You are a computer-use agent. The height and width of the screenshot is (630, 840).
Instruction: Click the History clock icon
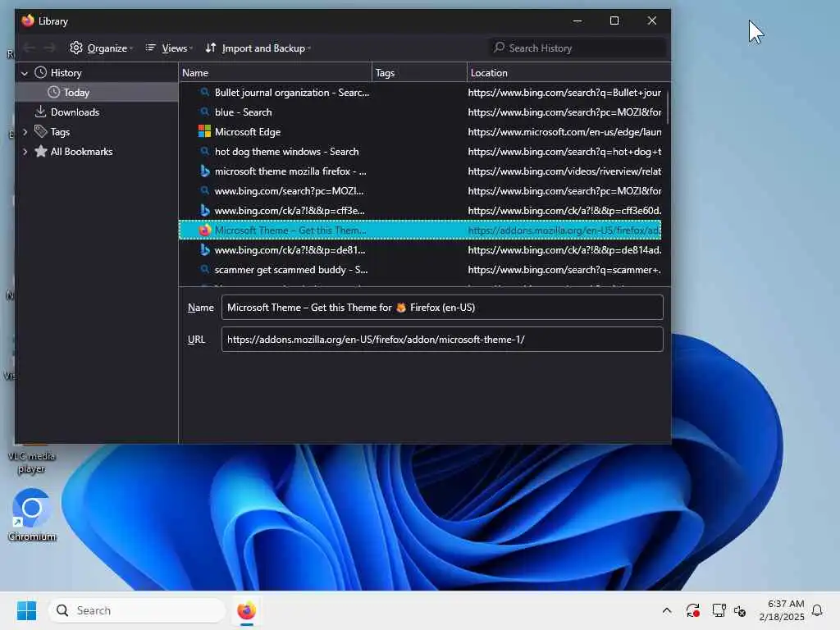(x=41, y=72)
